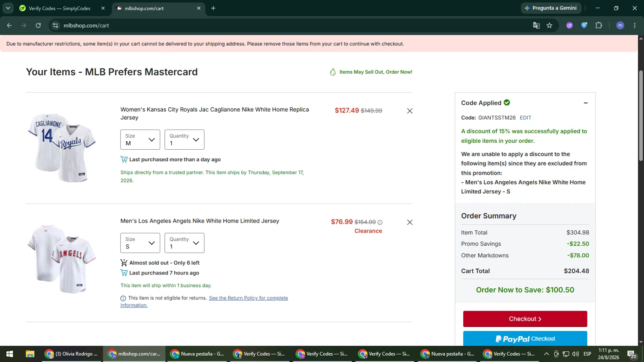Open the volume control in the system tray
Screen dimensions: 644x362
pos(575,354)
